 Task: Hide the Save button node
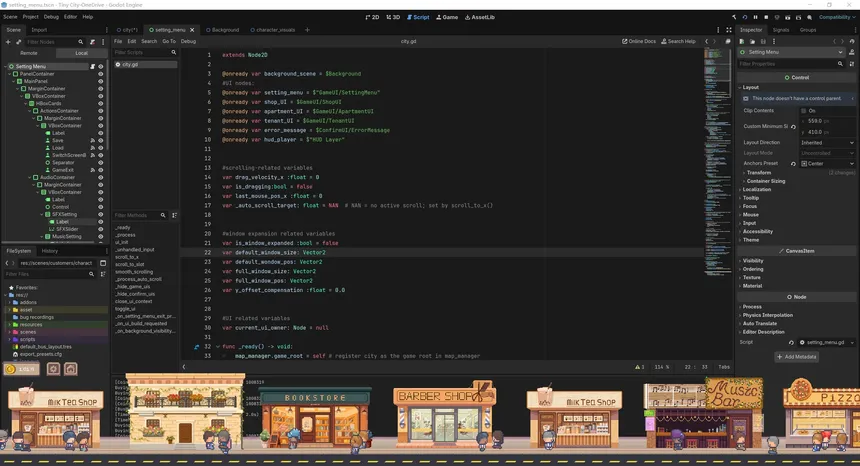pos(100,140)
